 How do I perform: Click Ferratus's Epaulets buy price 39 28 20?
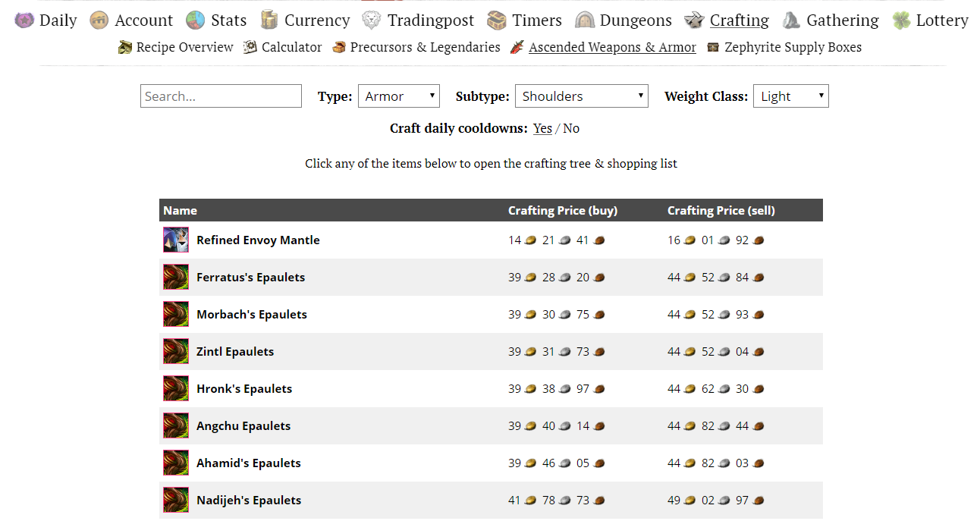[556, 278]
